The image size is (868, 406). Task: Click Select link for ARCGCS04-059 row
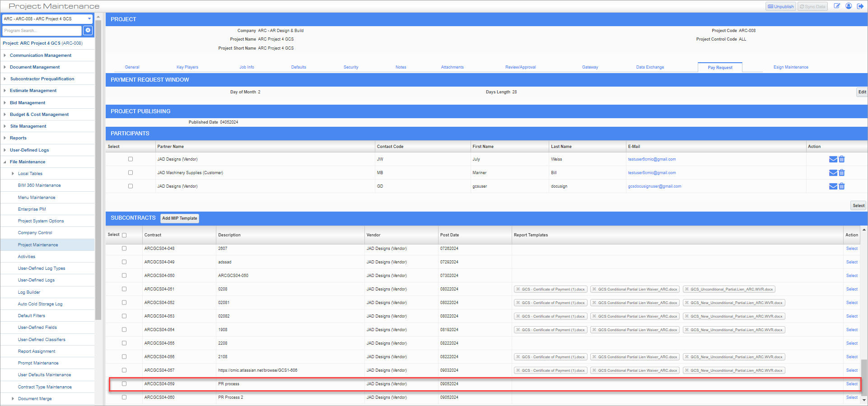pyautogui.click(x=852, y=384)
